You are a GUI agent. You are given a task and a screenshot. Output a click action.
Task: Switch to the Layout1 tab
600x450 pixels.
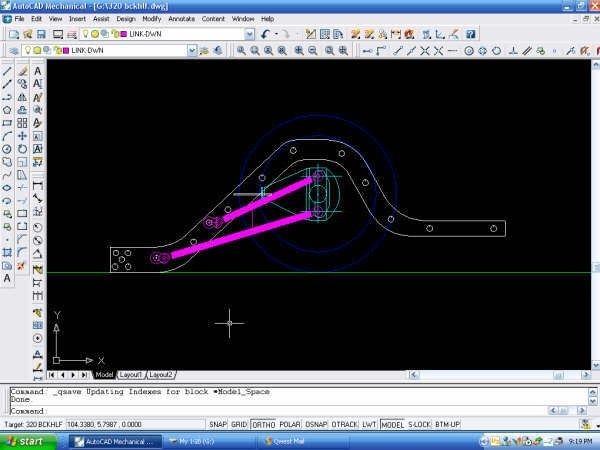(131, 374)
